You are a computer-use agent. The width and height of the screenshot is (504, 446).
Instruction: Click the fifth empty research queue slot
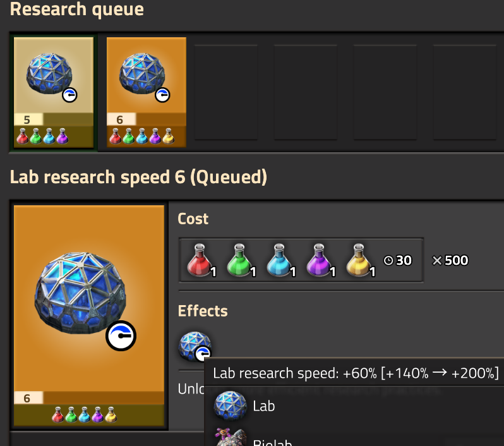385,92
